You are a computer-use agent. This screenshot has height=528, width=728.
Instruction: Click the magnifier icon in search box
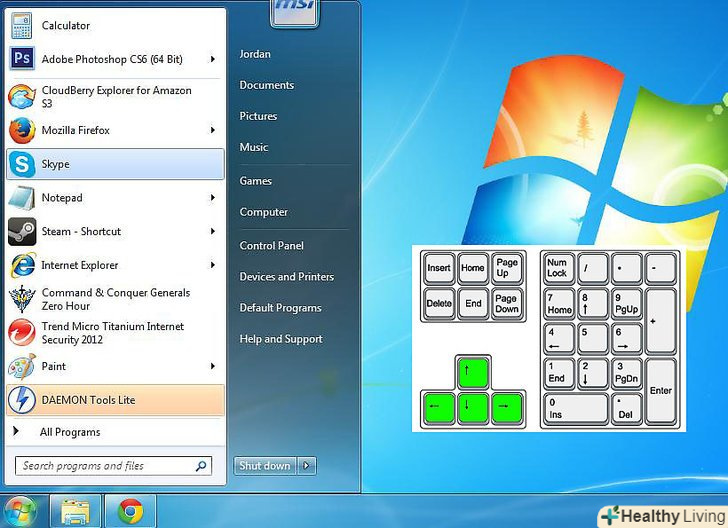point(201,466)
